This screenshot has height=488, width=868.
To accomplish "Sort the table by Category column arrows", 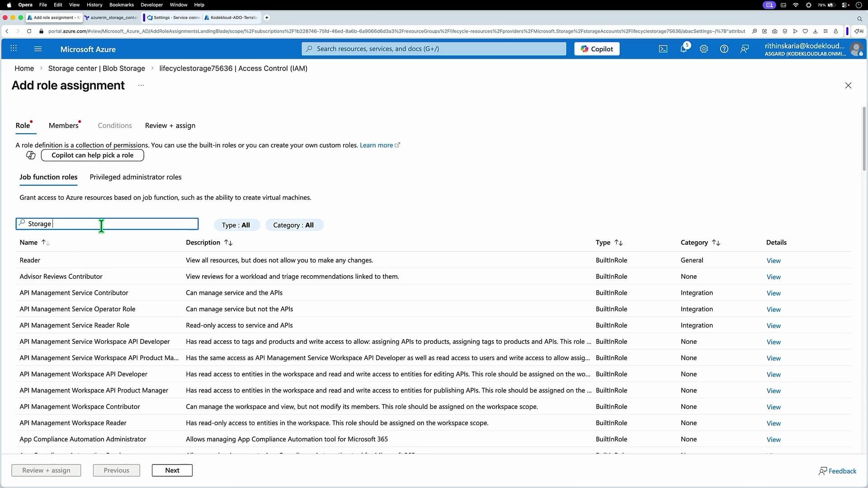I will pyautogui.click(x=716, y=243).
